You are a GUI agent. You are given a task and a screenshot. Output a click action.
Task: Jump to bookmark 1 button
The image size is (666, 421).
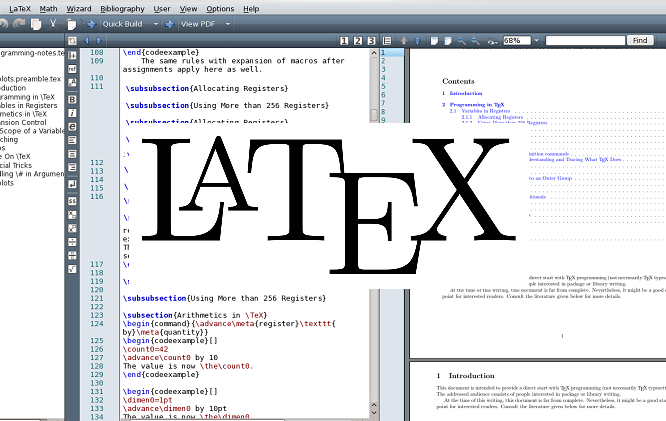click(344, 41)
